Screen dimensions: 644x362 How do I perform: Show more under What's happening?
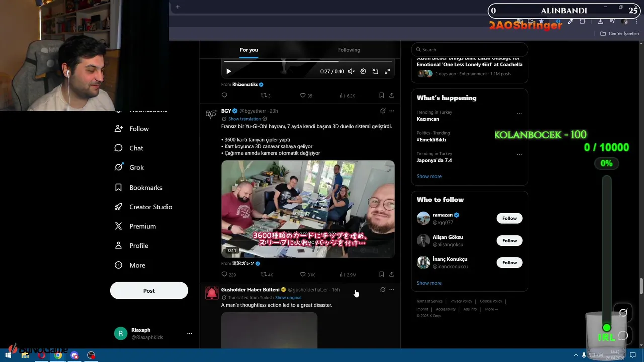(429, 176)
